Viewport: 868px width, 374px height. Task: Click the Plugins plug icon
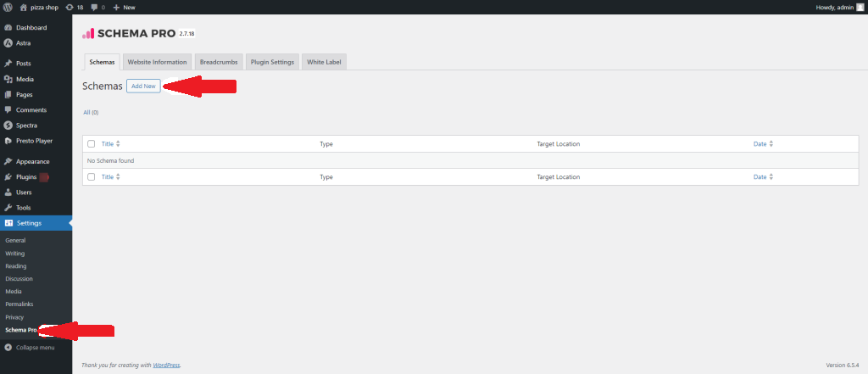click(x=8, y=177)
